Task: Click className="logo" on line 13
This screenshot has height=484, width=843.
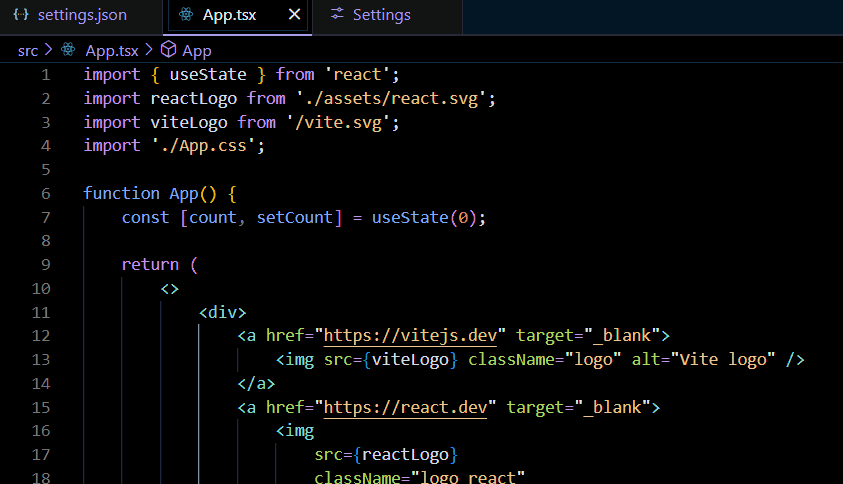Action: [x=545, y=360]
